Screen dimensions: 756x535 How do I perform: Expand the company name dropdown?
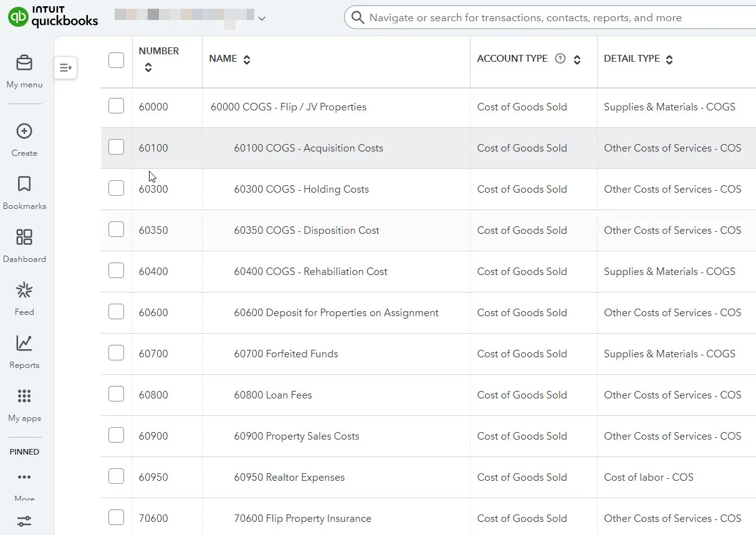coord(262,19)
